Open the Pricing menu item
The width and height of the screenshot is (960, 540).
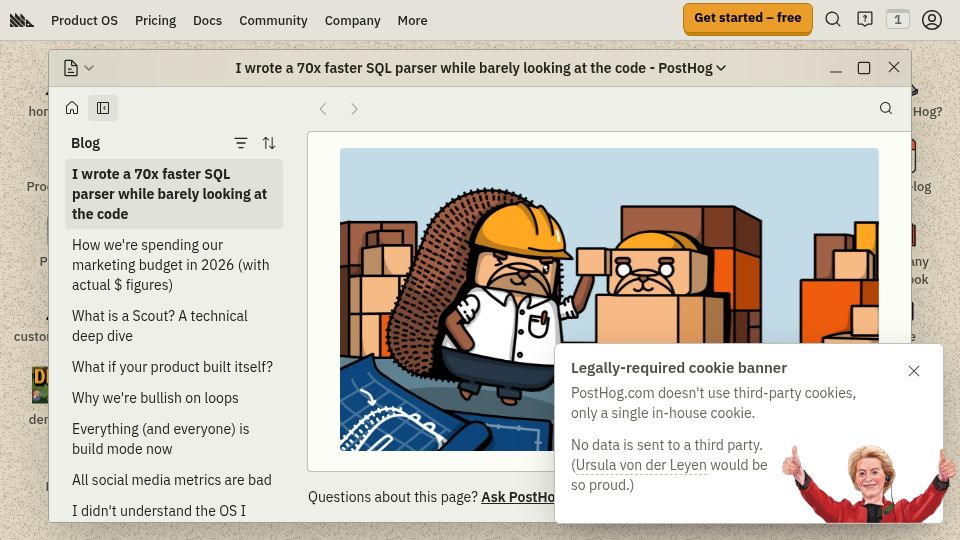coord(156,20)
